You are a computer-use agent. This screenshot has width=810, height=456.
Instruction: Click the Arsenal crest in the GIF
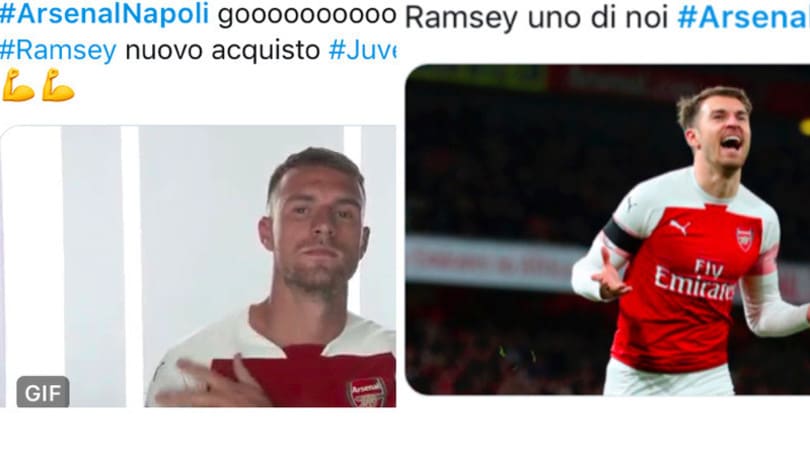tap(366, 393)
